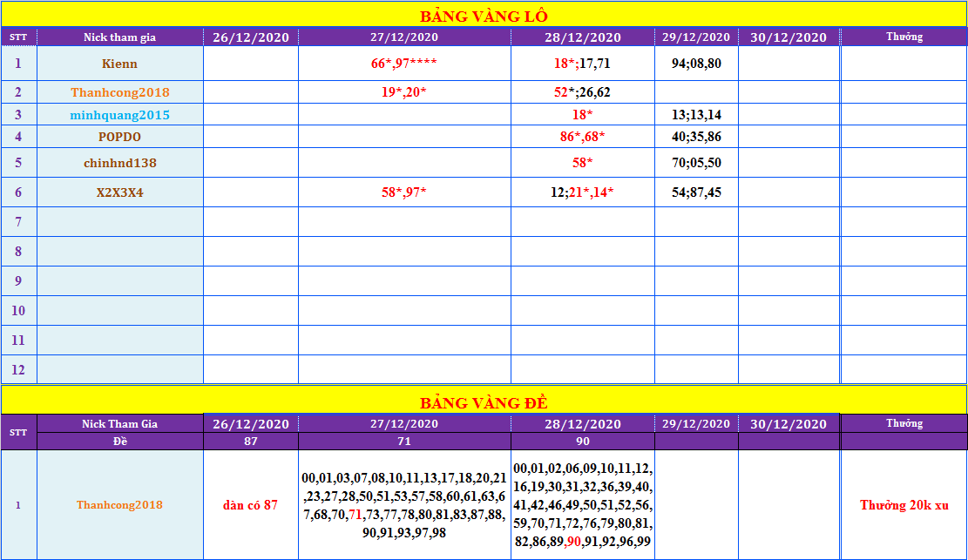Select the 26/12/2020 header in Đề table

point(251,424)
